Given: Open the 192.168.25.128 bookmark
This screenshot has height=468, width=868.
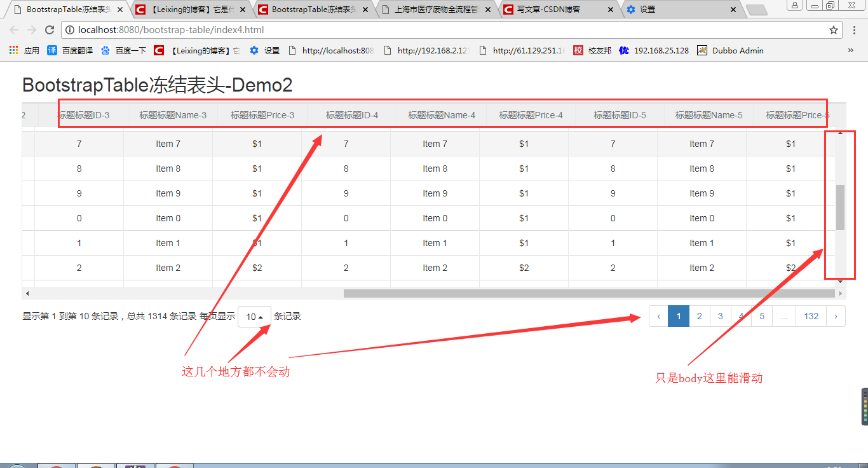Looking at the screenshot, I should click(x=654, y=50).
